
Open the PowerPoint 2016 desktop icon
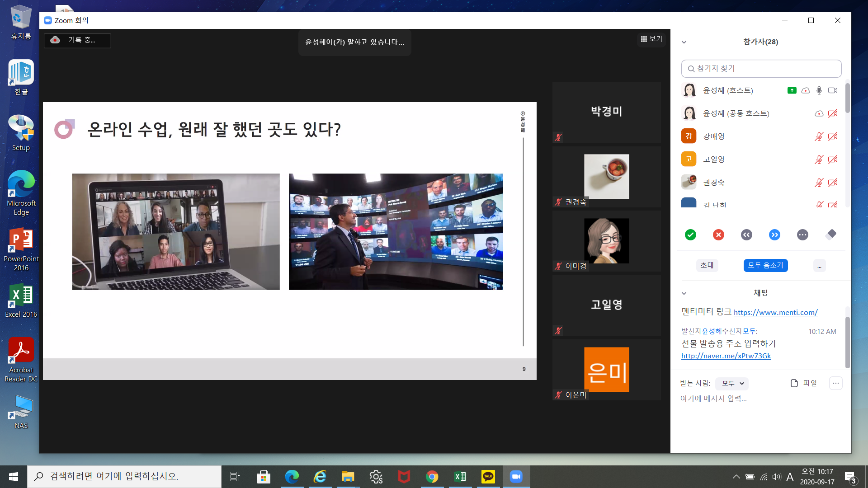[21, 249]
